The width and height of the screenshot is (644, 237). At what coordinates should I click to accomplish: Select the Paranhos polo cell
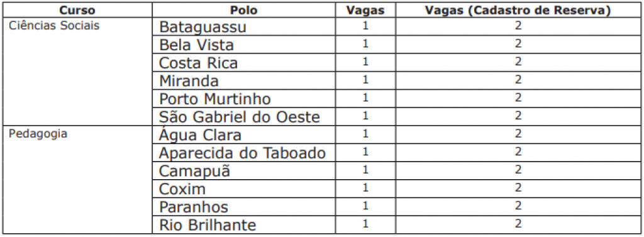[243, 207]
